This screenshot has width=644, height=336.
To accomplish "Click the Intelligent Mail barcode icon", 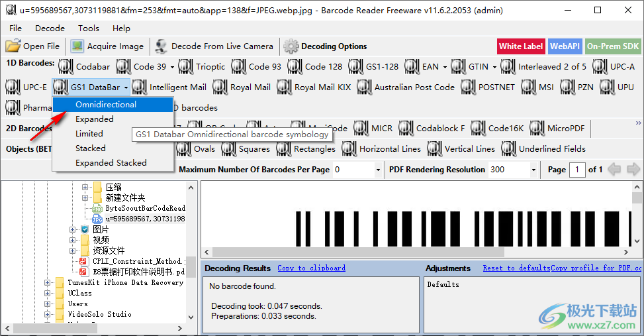I will (139, 87).
